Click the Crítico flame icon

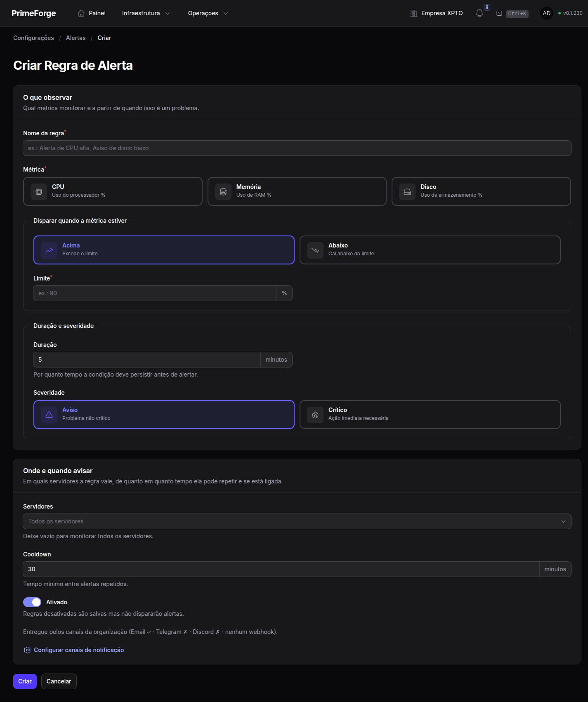click(x=315, y=415)
